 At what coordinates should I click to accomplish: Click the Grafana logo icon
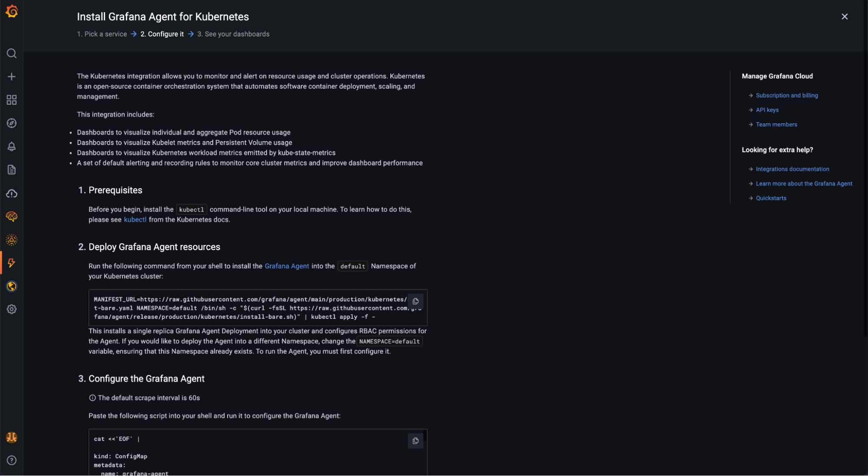pos(12,11)
